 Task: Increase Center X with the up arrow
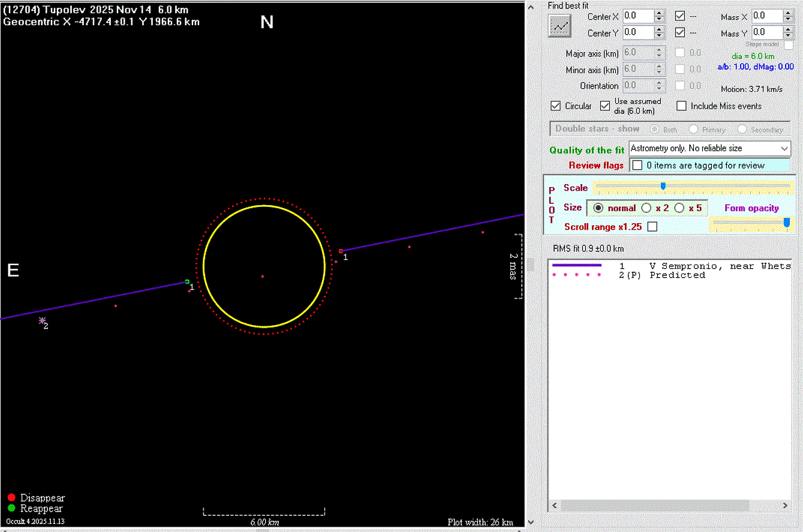(659, 13)
